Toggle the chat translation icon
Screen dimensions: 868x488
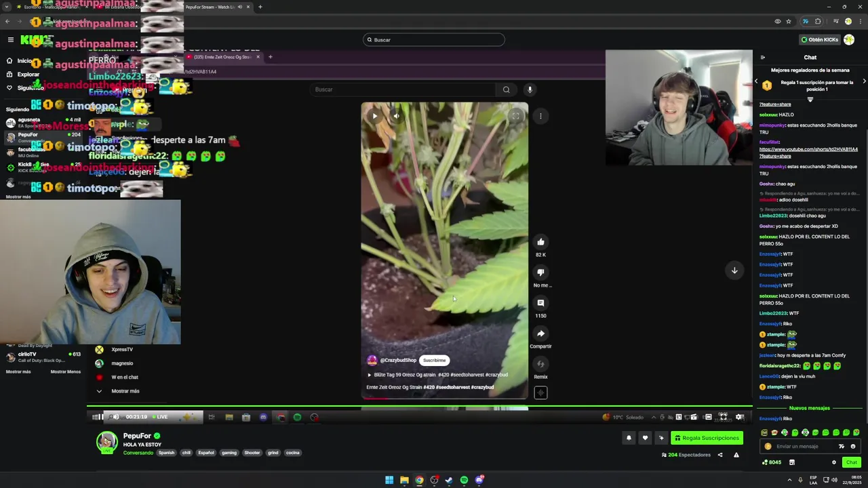click(x=842, y=446)
